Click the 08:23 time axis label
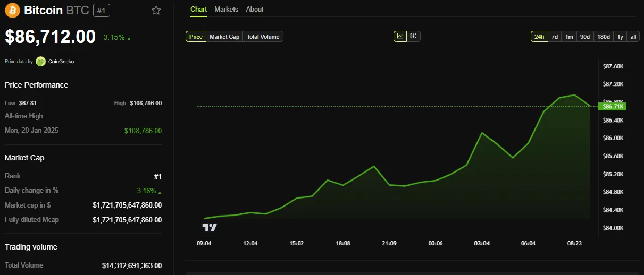Screen dimensions: 644x275 pyautogui.click(x=575, y=243)
